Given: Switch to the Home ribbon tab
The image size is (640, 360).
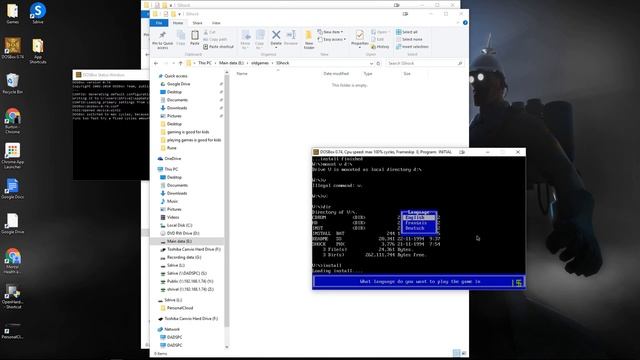Looking at the screenshot, I should click(178, 23).
